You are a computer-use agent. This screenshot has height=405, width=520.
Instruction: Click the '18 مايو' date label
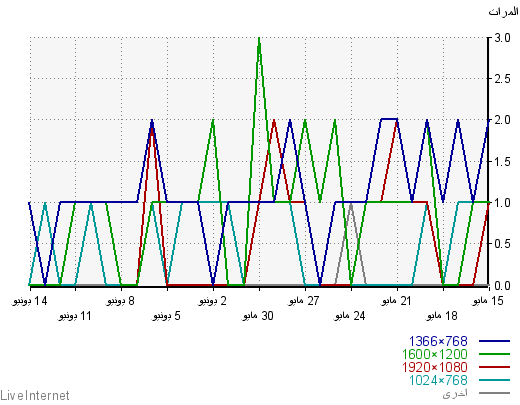tap(442, 316)
